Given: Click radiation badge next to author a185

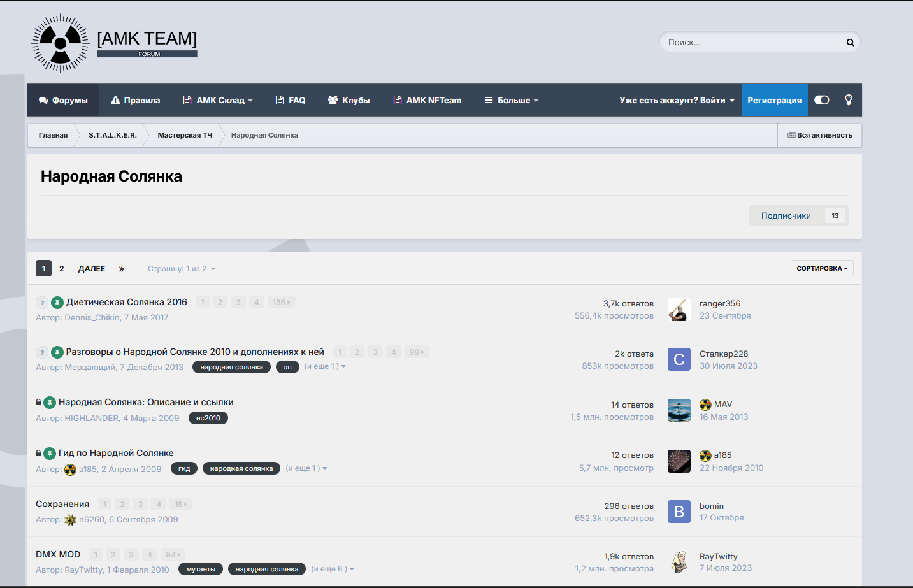Looking at the screenshot, I should coord(70,470).
